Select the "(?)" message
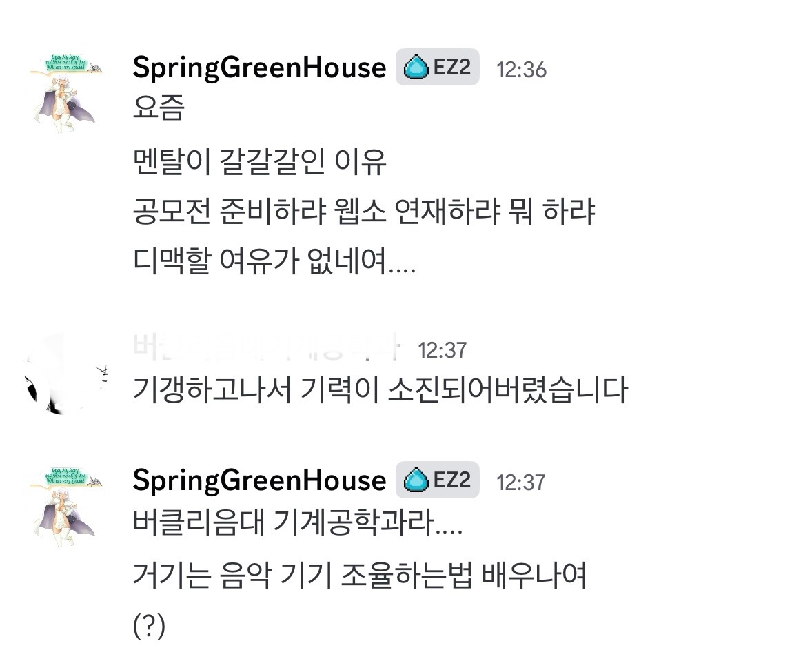The height and width of the screenshot is (670, 812). click(149, 627)
